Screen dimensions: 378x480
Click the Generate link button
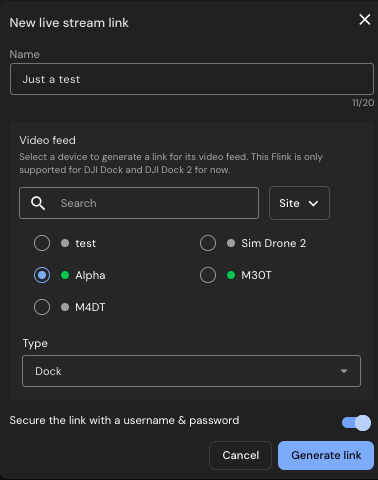326,455
